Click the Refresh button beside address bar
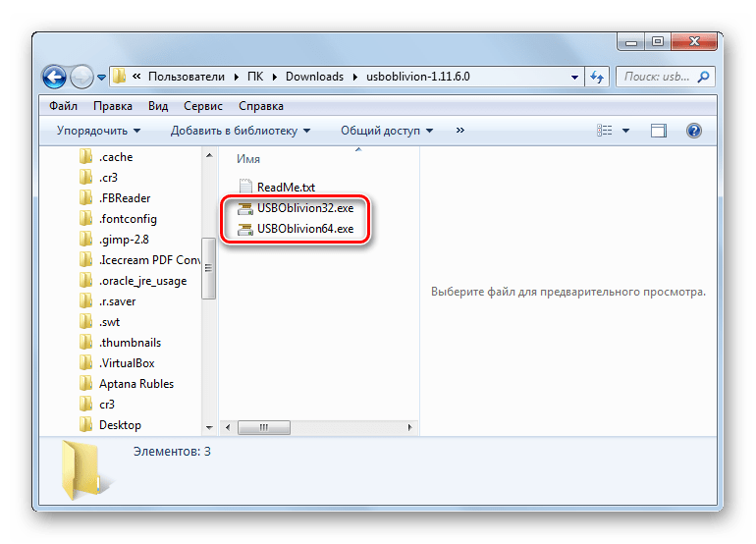 597,78
